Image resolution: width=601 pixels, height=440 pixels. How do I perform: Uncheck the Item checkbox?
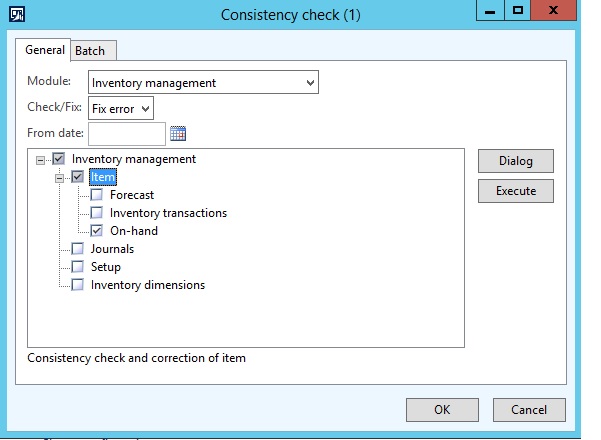78,177
